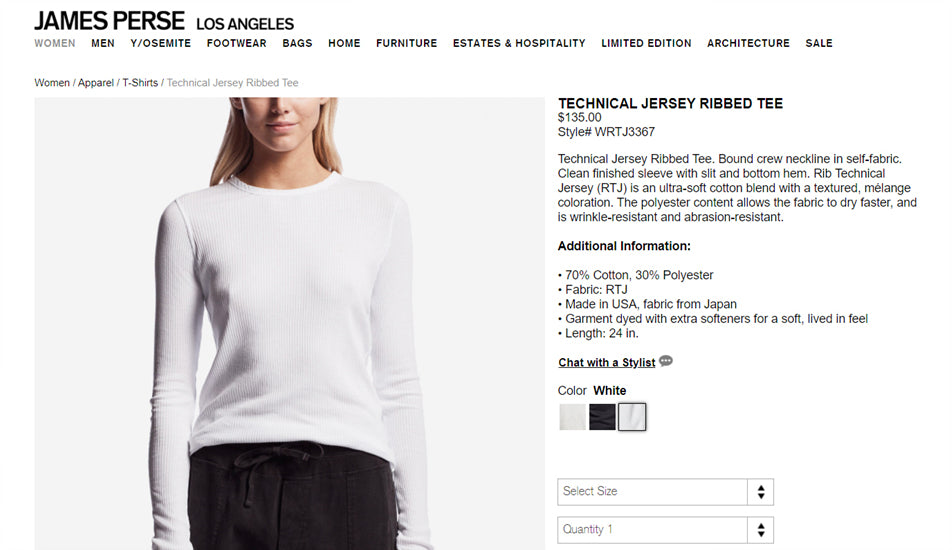Open the Men menu

[103, 43]
